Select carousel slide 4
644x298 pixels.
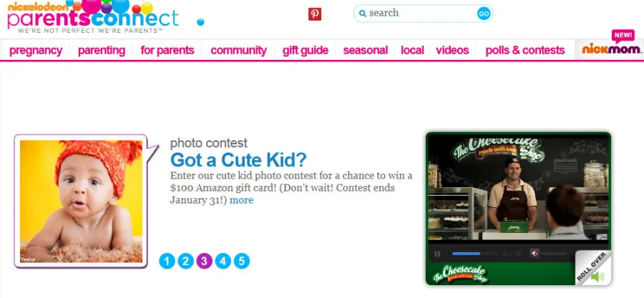223,261
